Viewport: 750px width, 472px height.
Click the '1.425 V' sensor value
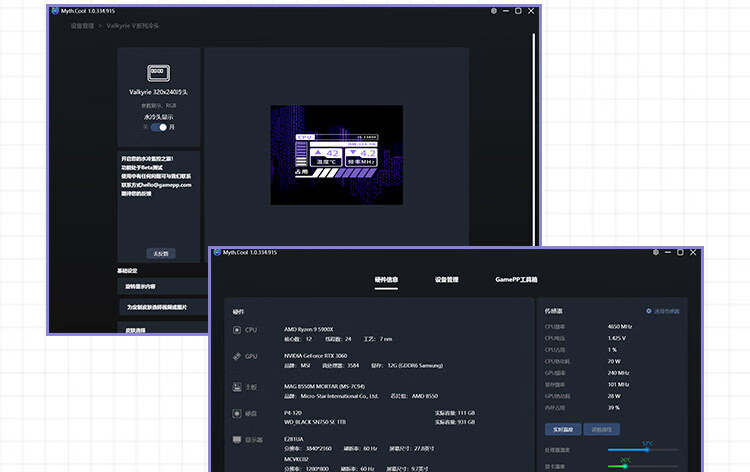(617, 338)
